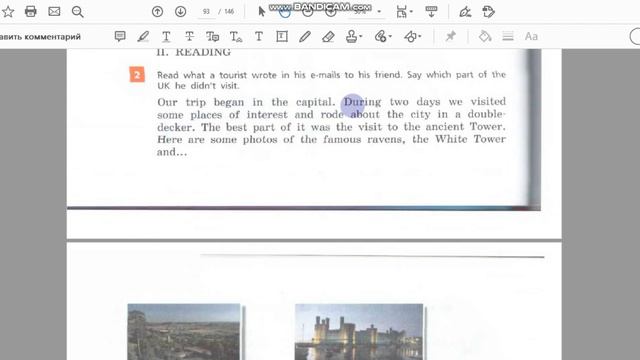The height and width of the screenshot is (360, 640).
Task: Click the instruction line starting 'Read what a tourist'
Action: pyautogui.click(x=331, y=75)
